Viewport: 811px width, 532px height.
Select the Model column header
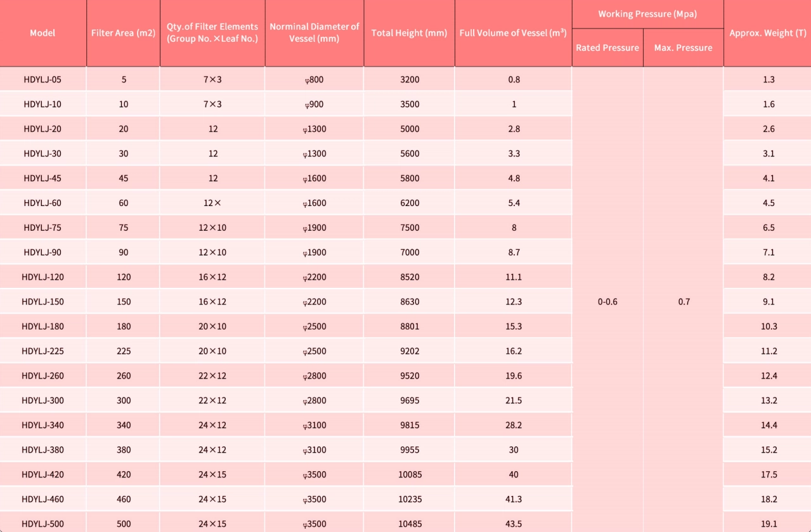(42, 32)
